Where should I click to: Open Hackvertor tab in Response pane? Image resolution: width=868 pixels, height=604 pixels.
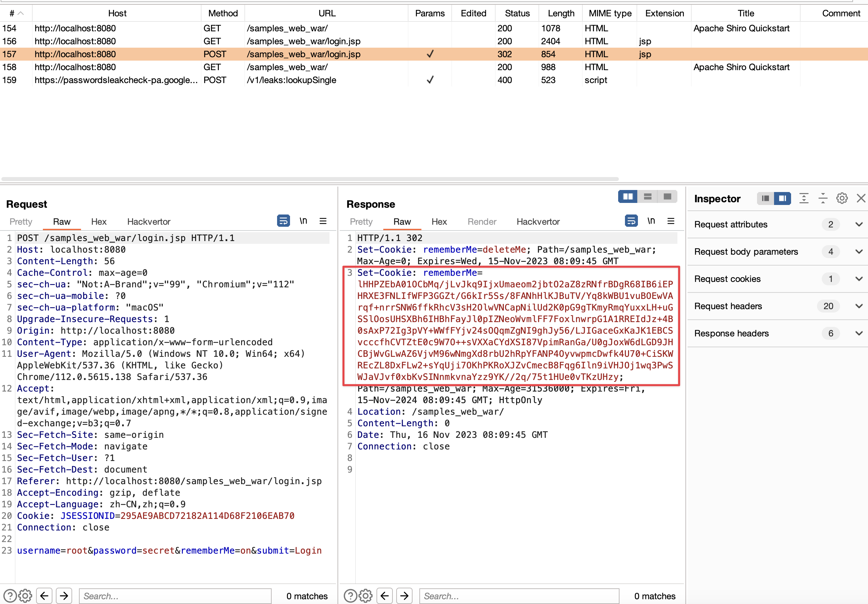tap(538, 222)
